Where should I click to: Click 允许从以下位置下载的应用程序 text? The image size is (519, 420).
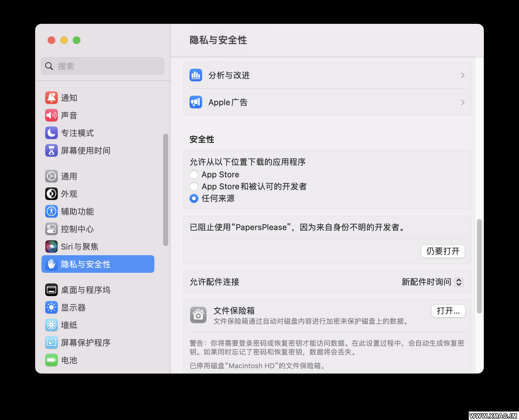[248, 162]
